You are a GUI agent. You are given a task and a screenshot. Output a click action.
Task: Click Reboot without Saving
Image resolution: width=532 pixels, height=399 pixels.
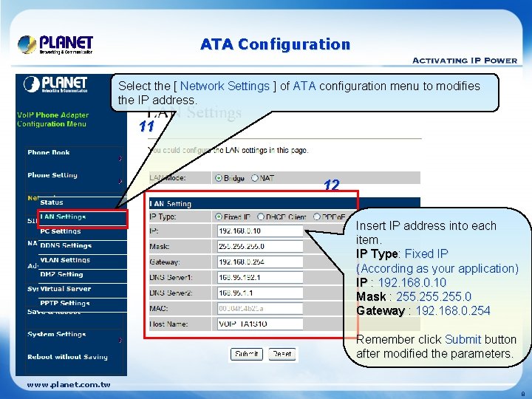(67, 357)
